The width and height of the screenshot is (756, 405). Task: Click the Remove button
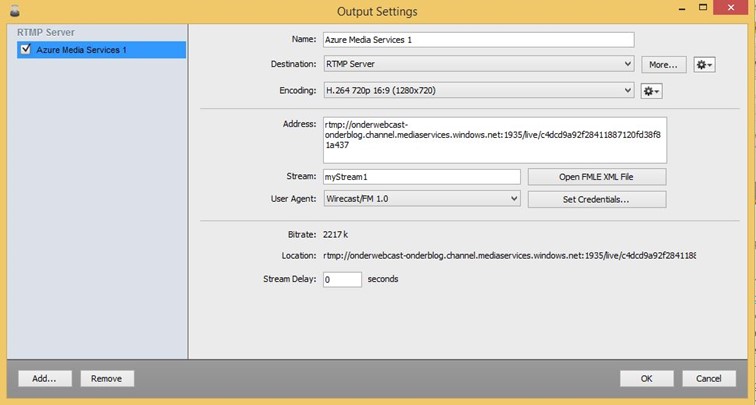click(x=107, y=378)
